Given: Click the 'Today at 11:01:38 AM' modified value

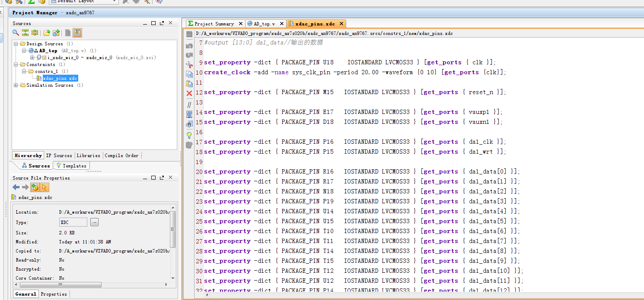Looking at the screenshot, I should [85, 242].
